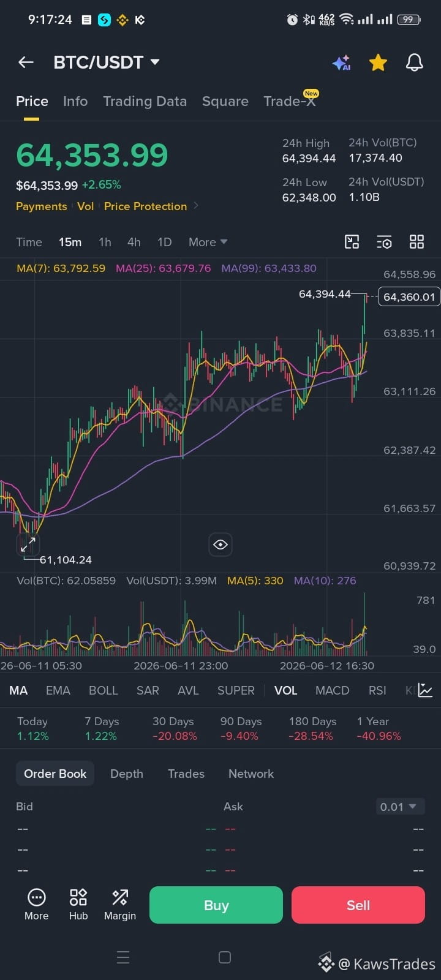Tap the red Sell button
Viewport: 441px width, 980px height.
pos(358,905)
